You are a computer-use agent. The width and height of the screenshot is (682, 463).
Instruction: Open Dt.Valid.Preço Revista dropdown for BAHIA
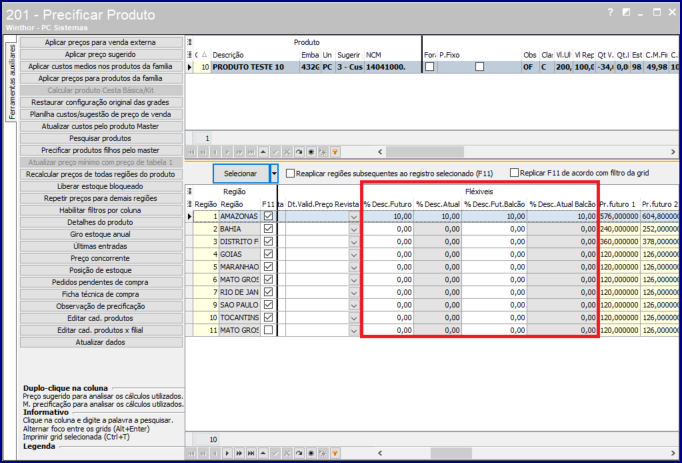coord(354,229)
